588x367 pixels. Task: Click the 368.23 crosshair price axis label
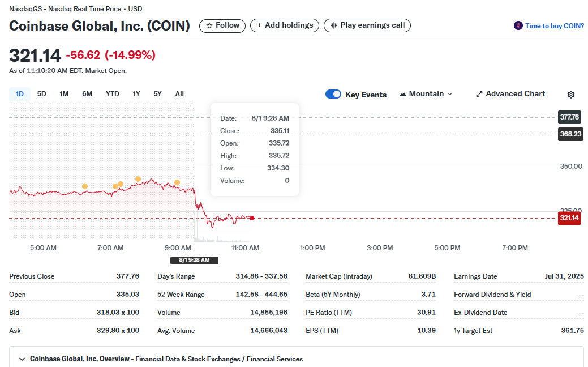coord(570,134)
